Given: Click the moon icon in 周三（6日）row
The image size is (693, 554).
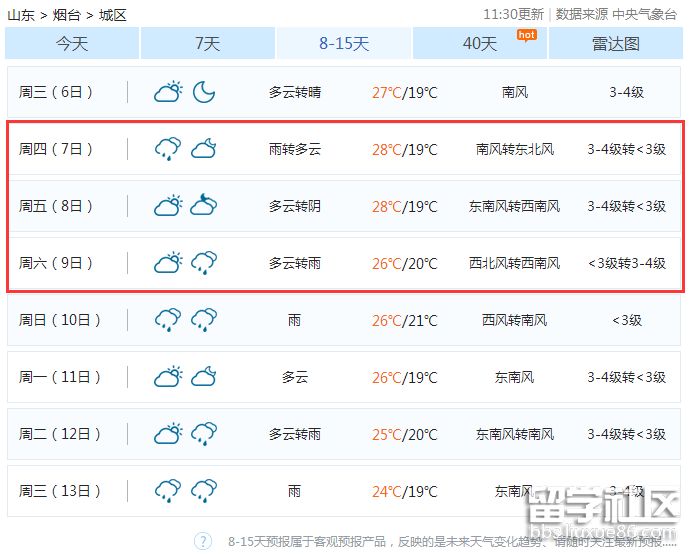Looking at the screenshot, I should [x=204, y=92].
